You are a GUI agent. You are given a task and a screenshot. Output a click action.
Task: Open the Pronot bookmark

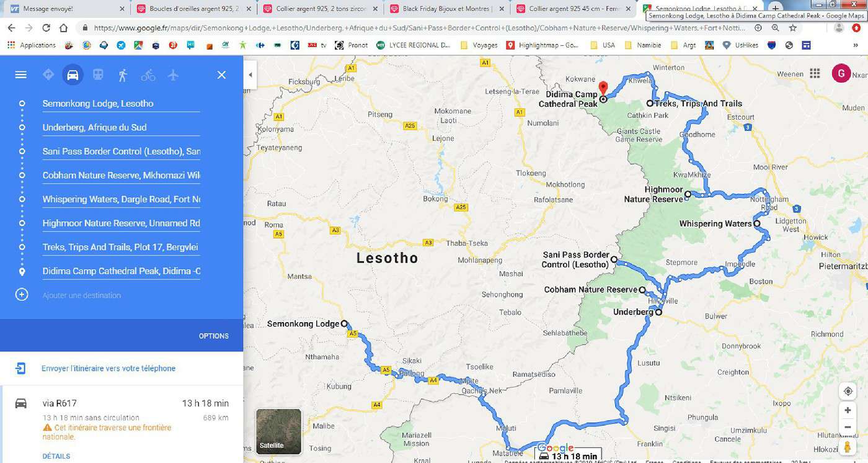click(351, 45)
